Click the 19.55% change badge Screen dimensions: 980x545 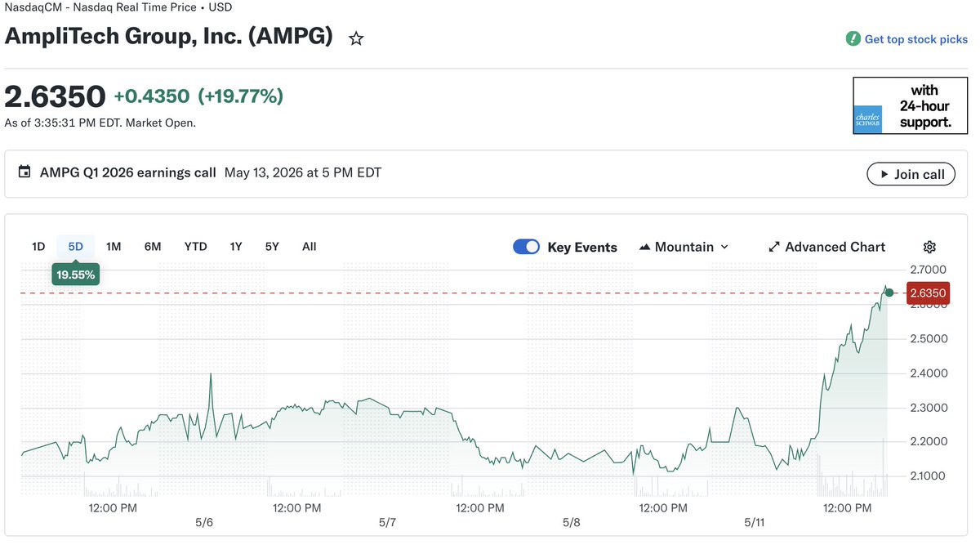[x=76, y=275]
